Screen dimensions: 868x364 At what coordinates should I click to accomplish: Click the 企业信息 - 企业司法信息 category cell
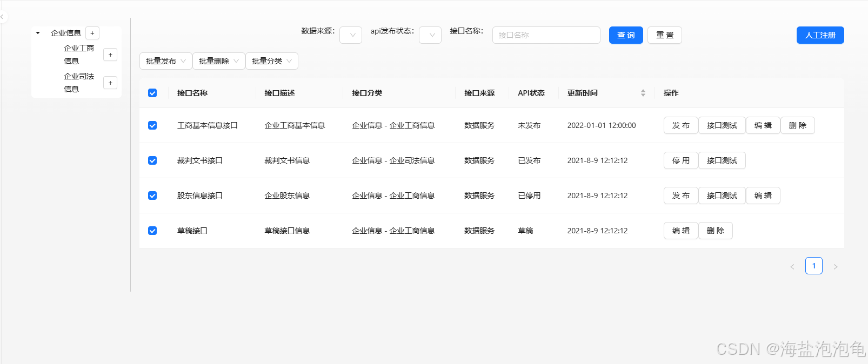pyautogui.click(x=393, y=160)
